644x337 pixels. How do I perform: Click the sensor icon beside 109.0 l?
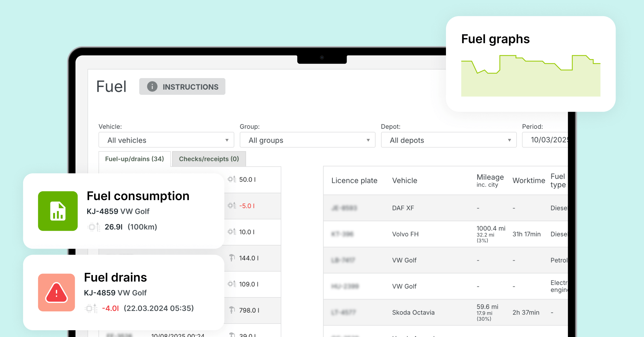[x=232, y=284]
